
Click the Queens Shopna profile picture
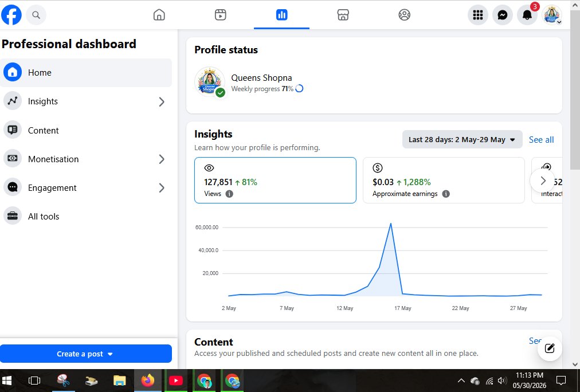pyautogui.click(x=209, y=82)
